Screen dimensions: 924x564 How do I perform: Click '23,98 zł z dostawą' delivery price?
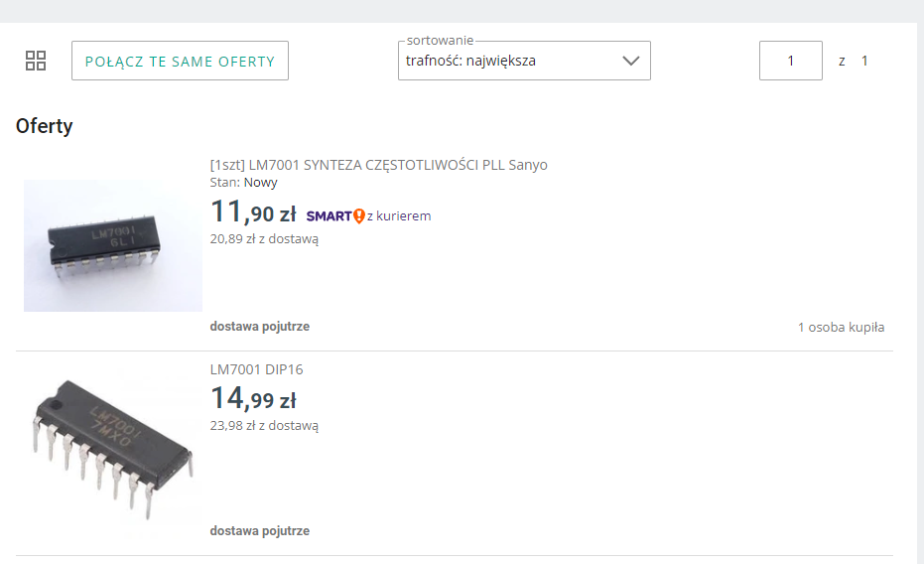point(264,426)
